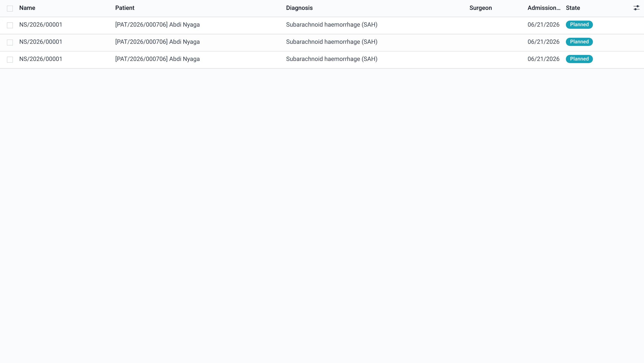Click first row's admission date 06/21/2026
The height and width of the screenshot is (363, 644).
pyautogui.click(x=544, y=25)
